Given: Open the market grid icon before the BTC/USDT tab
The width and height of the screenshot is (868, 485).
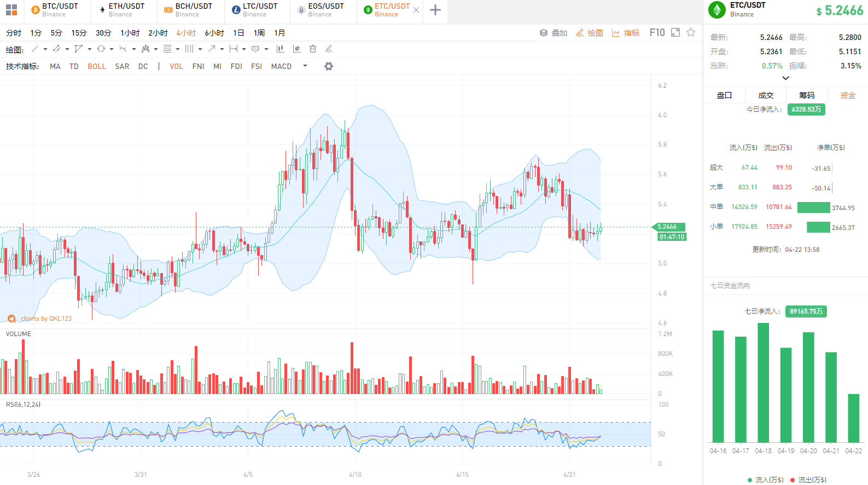Looking at the screenshot, I should point(11,10).
